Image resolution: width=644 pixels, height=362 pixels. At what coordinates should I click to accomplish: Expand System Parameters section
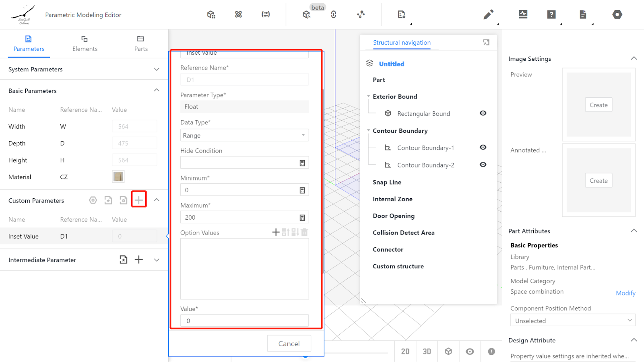click(157, 69)
